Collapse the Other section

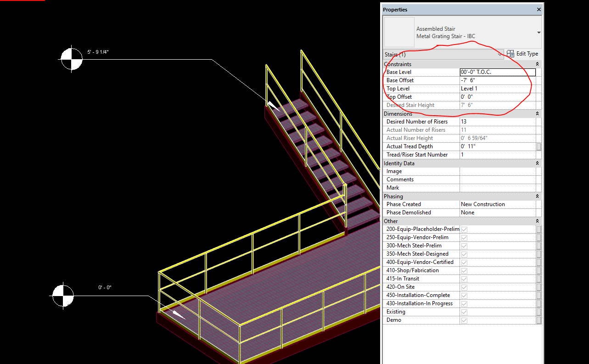coord(537,221)
